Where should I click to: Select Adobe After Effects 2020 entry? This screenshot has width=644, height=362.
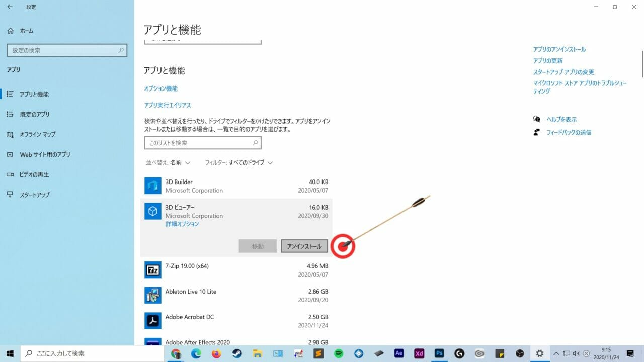[236, 340]
